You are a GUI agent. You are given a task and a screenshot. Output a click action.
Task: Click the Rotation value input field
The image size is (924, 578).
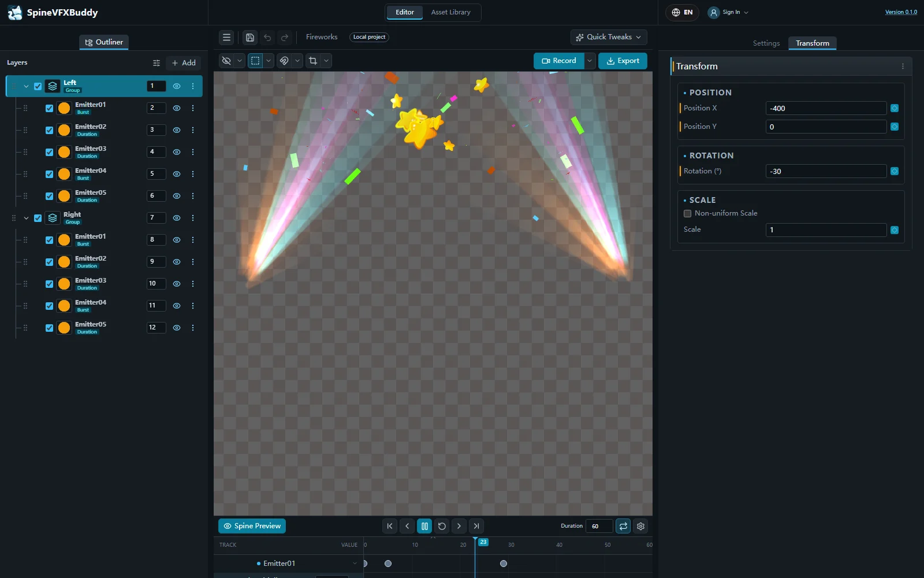pyautogui.click(x=826, y=171)
